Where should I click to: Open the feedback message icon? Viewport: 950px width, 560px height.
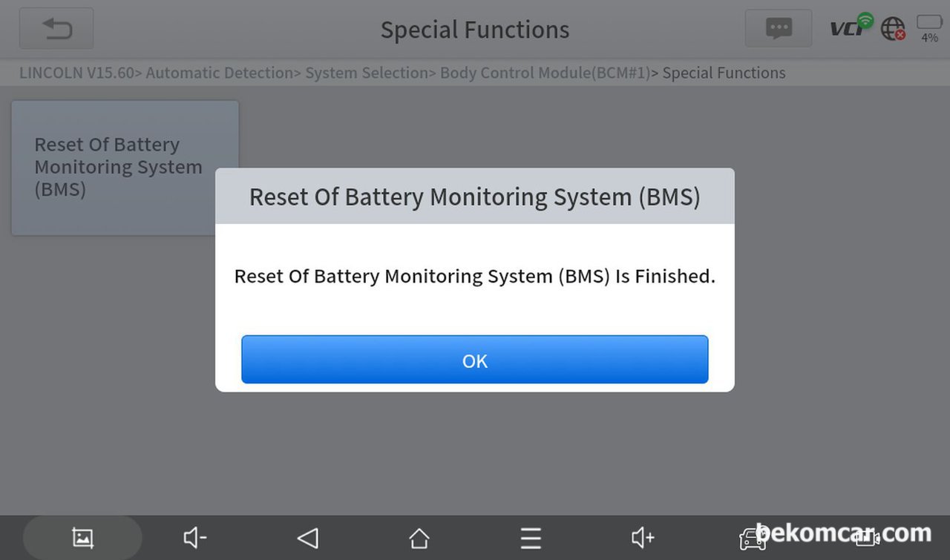(x=779, y=29)
